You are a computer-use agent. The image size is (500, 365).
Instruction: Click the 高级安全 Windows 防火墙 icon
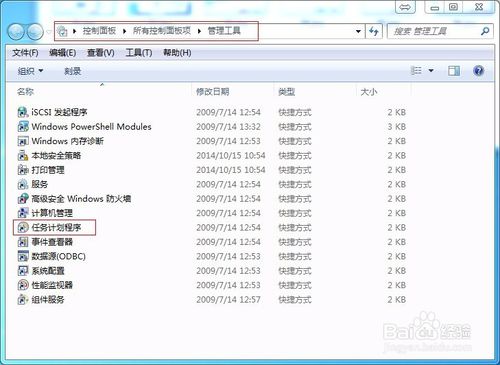click(x=23, y=199)
